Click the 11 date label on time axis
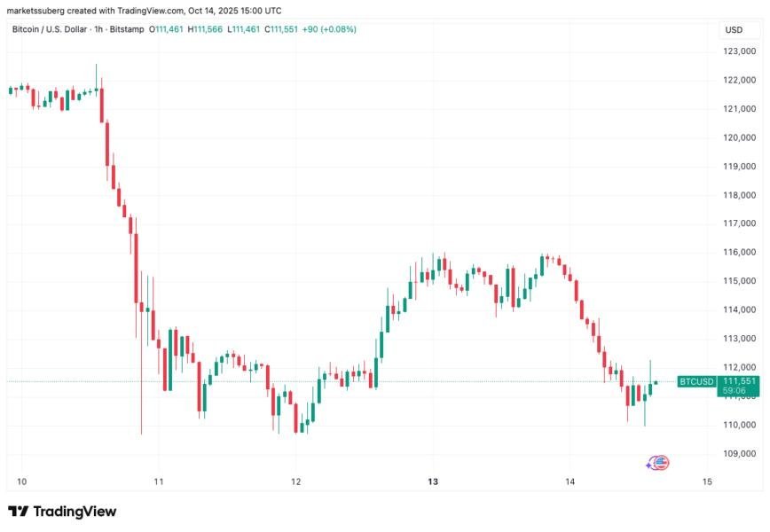Viewport: 770px width, 532px height. tap(159, 481)
